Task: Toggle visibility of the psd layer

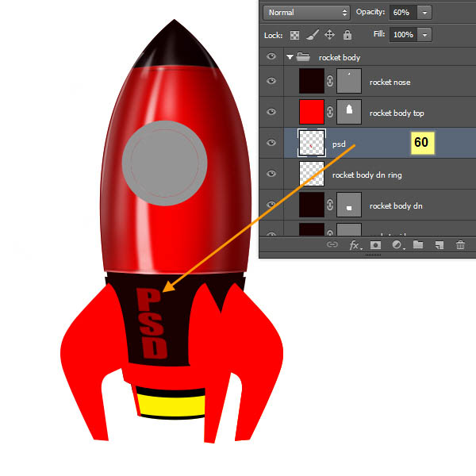Action: (272, 143)
